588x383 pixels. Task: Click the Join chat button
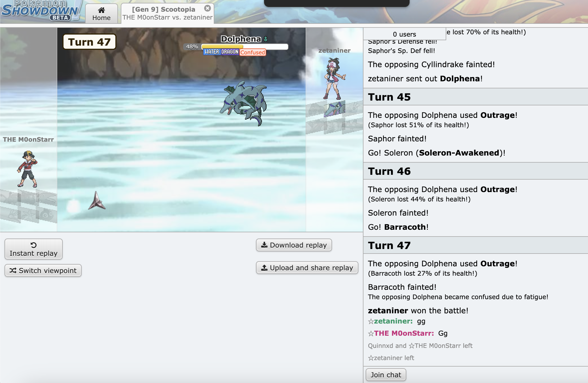click(386, 375)
